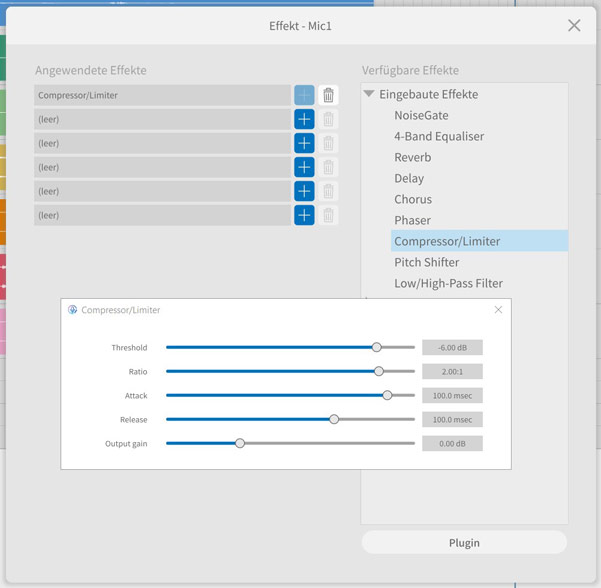Viewport: 601px width, 588px height.
Task: Add an effect to the second empty slot
Action: (304, 143)
